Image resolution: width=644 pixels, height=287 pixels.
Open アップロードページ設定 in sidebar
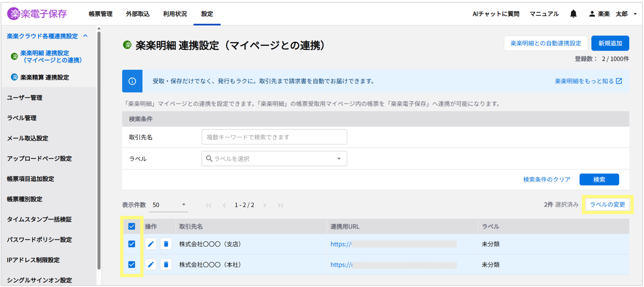[39, 158]
